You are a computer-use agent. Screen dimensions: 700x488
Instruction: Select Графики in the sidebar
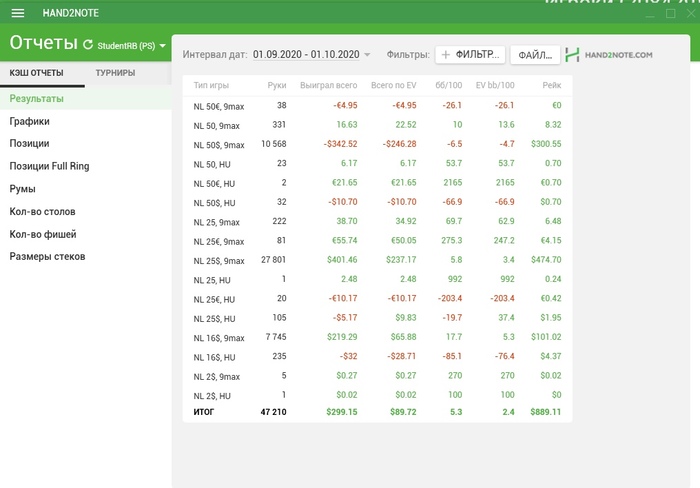tap(30, 121)
